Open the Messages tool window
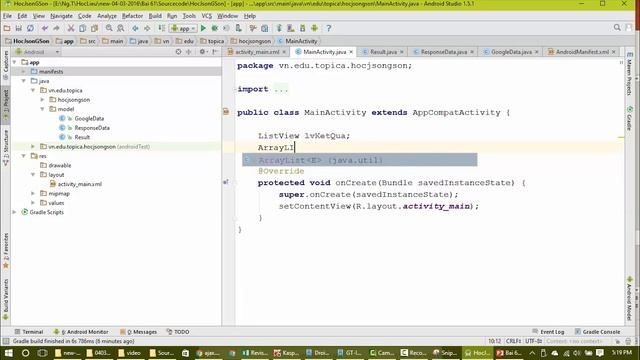Image resolution: width=640 pixels, height=360 pixels. (138, 332)
